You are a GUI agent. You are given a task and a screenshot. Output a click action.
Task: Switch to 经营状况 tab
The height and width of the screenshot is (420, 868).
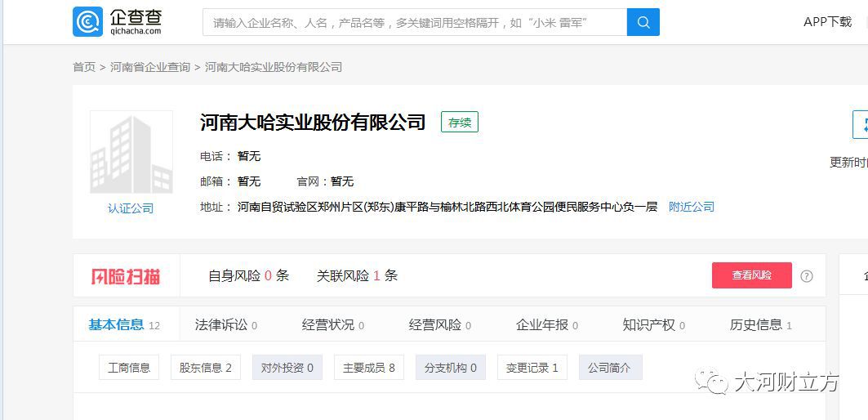332,324
